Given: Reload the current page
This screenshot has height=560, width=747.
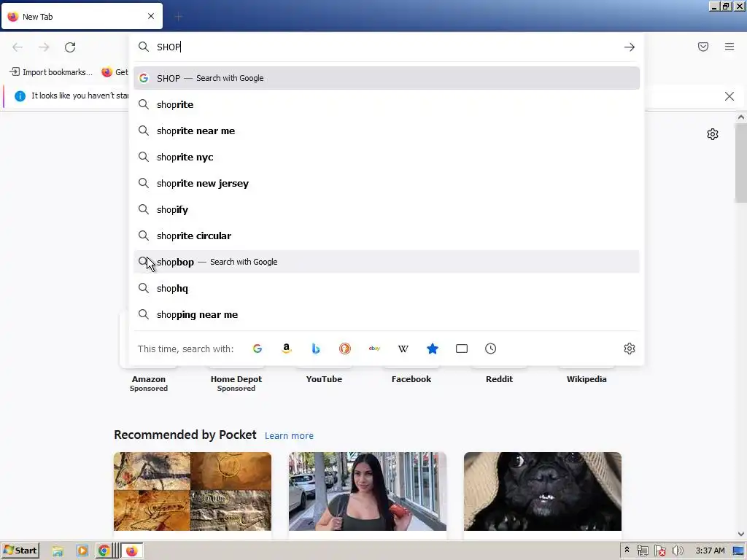Looking at the screenshot, I should click(70, 47).
